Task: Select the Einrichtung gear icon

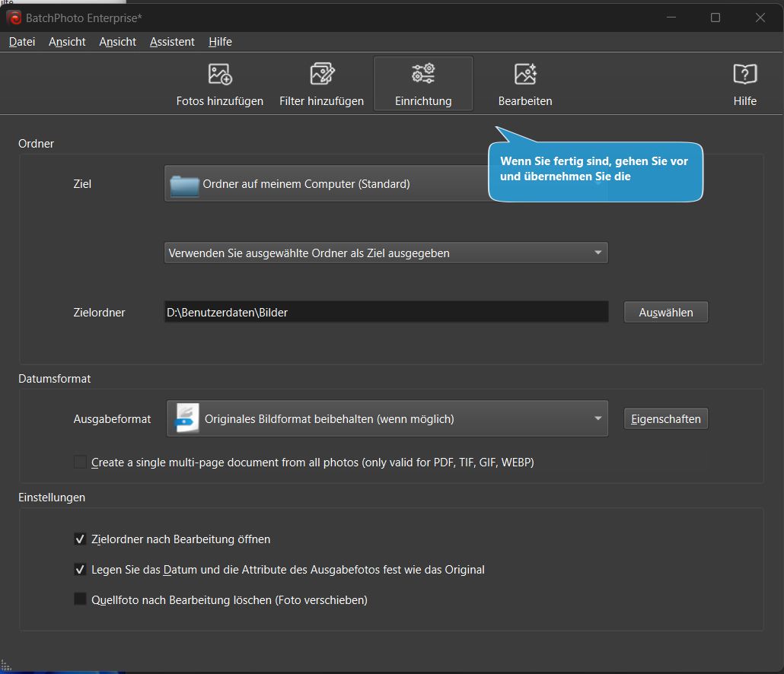Action: click(423, 74)
